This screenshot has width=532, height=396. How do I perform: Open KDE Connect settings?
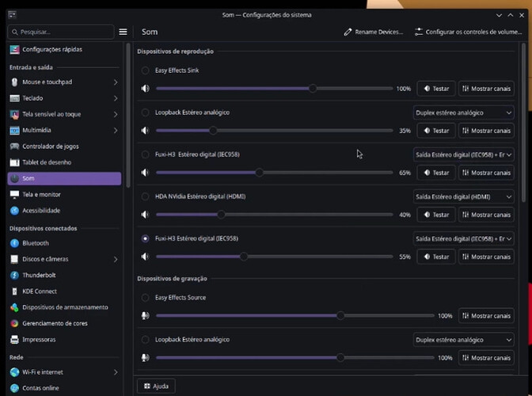(x=40, y=291)
